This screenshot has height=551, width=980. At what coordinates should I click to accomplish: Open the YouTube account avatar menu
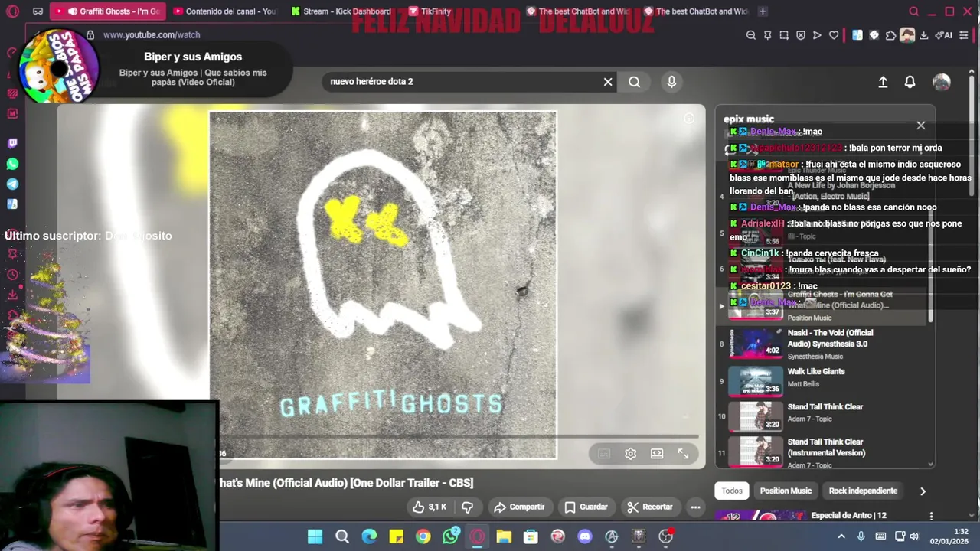941,82
